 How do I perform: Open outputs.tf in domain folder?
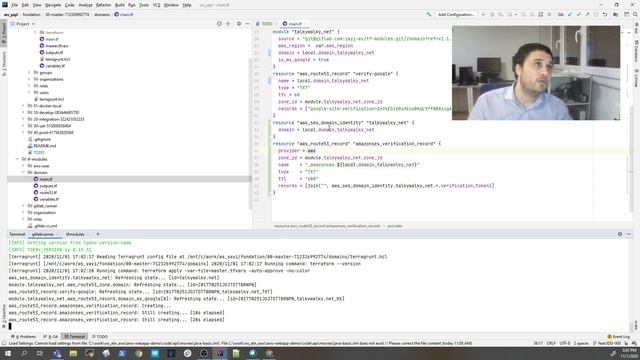point(48,186)
